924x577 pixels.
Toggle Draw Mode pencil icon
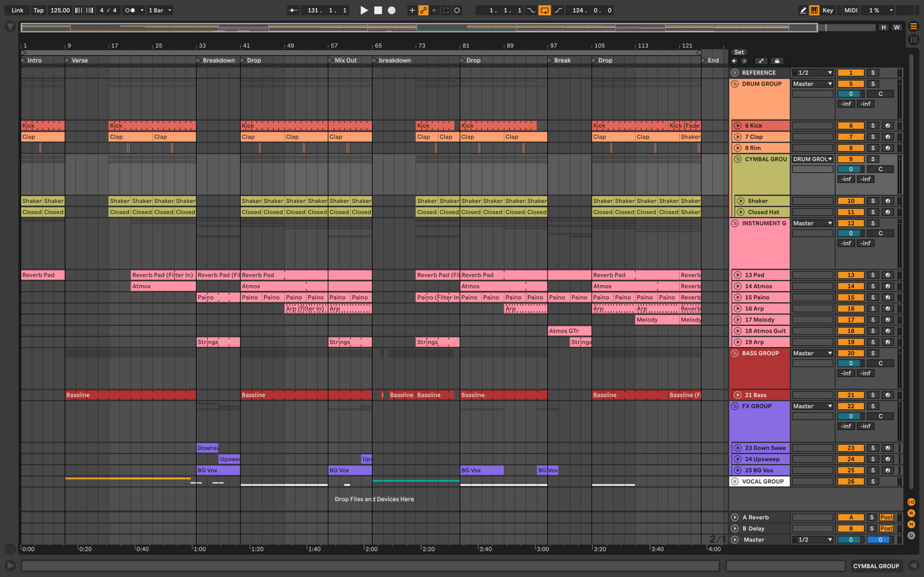point(803,10)
